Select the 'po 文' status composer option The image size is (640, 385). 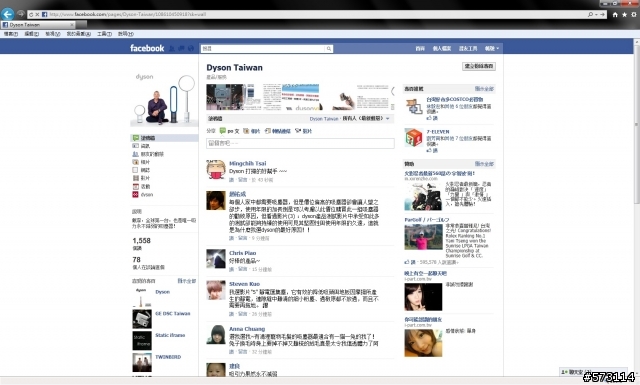point(229,131)
